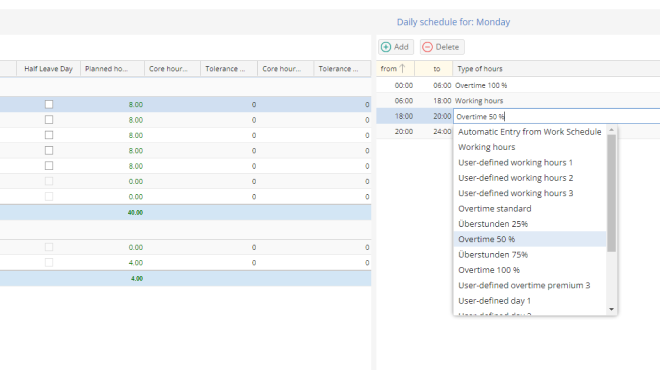
Task: Toggle Half Leave Day checkbox in second 8.00 row
Action: pyautogui.click(x=49, y=120)
